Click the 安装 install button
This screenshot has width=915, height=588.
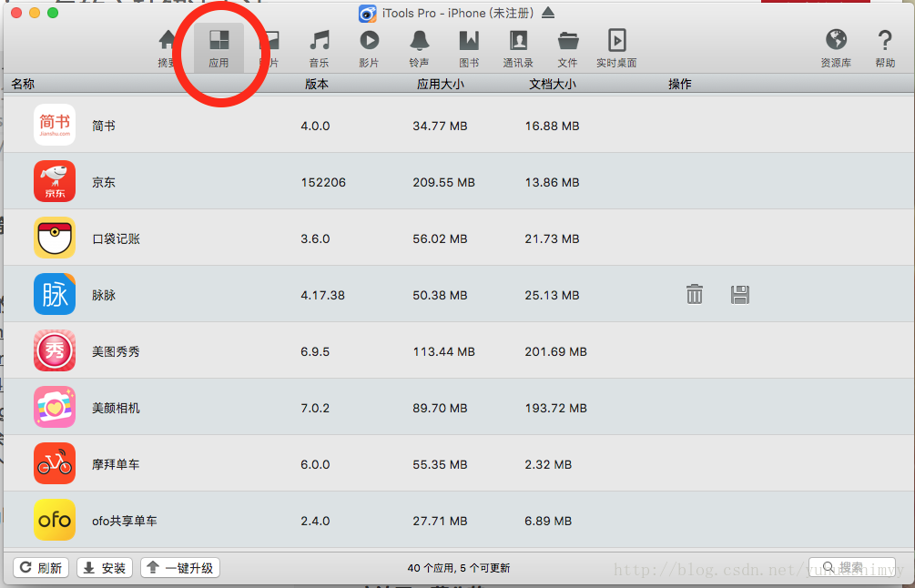105,568
